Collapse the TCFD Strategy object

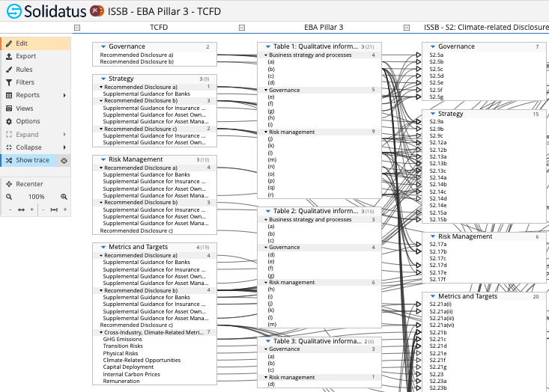(x=103, y=79)
